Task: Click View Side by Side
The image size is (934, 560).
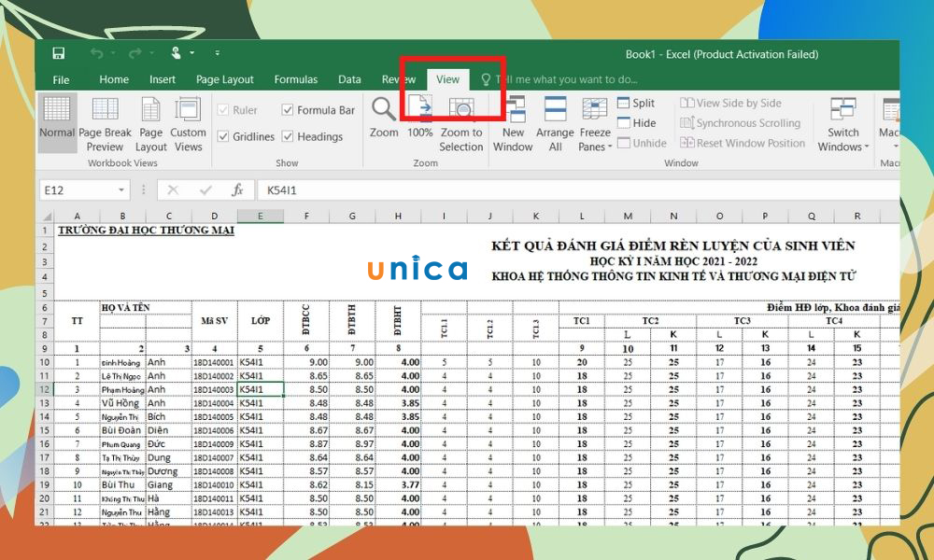Action: [731, 103]
